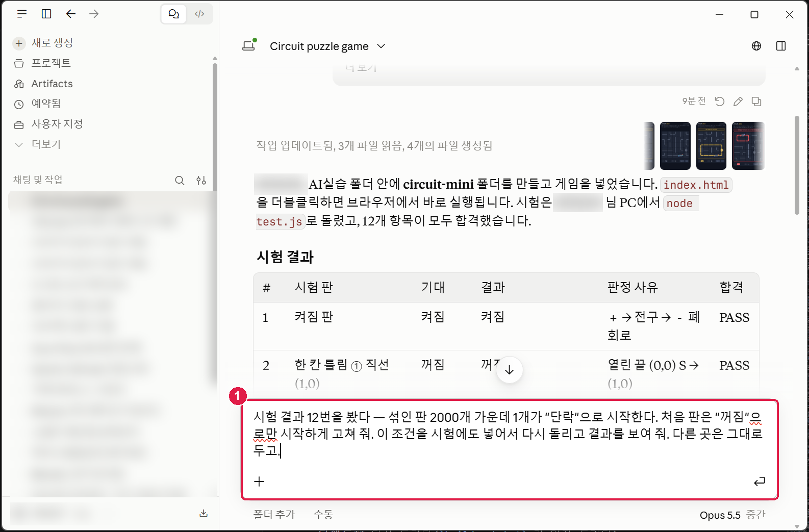Viewport: 809px width, 532px height.
Task: Open the Circuit puzzle game title dropdown
Action: click(327, 46)
